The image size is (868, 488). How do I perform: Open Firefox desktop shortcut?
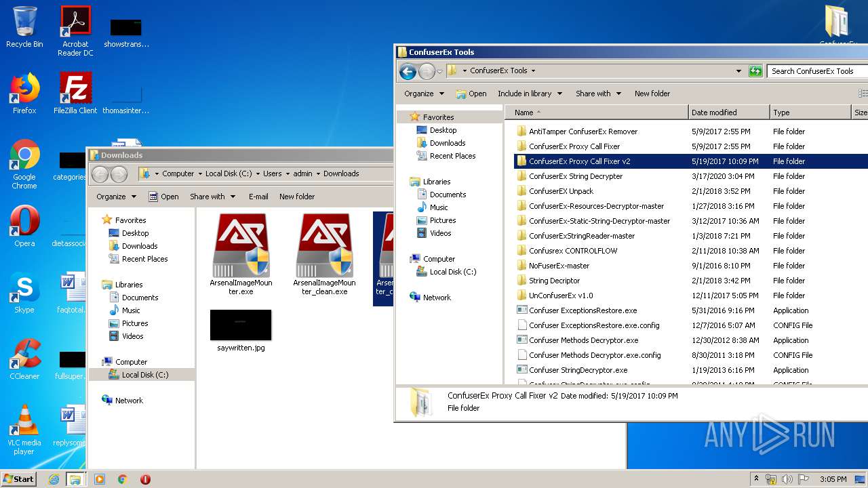[24, 94]
